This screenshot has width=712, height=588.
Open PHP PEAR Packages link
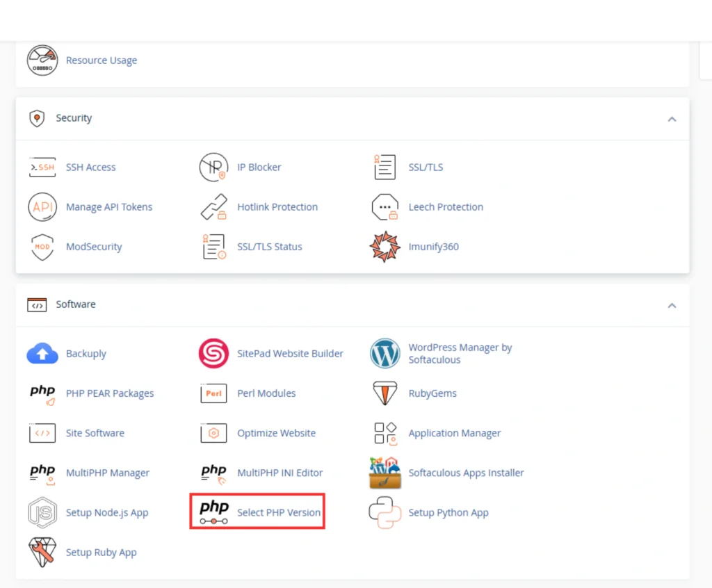110,393
